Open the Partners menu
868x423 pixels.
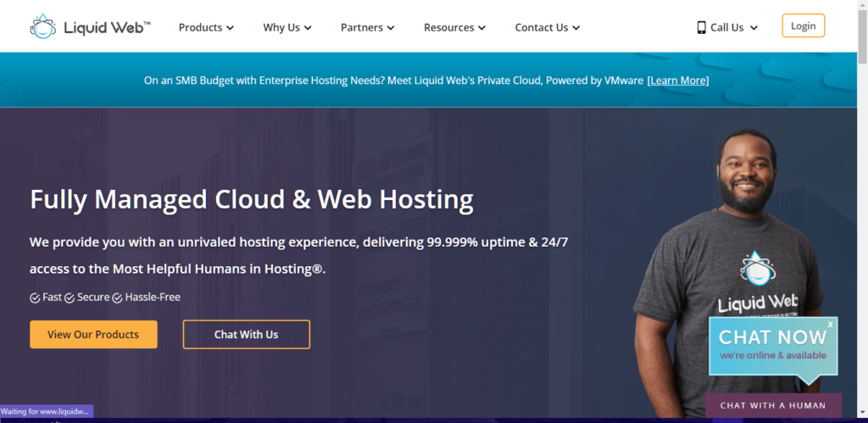click(368, 27)
